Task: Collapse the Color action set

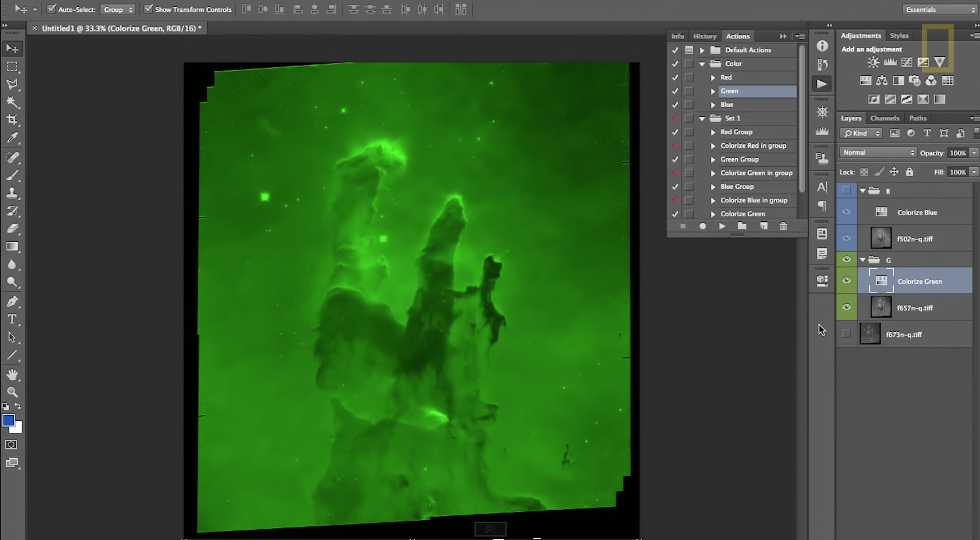Action: pos(702,64)
